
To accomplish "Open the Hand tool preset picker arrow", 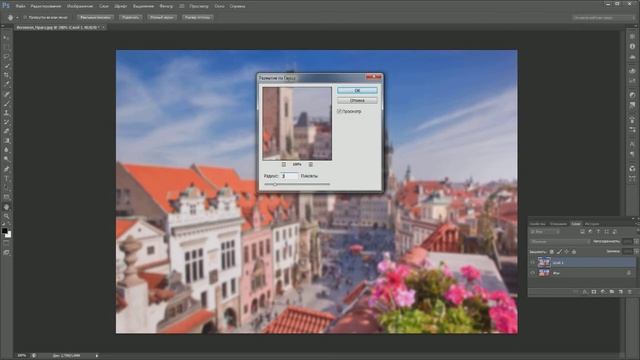I will tap(18, 18).
